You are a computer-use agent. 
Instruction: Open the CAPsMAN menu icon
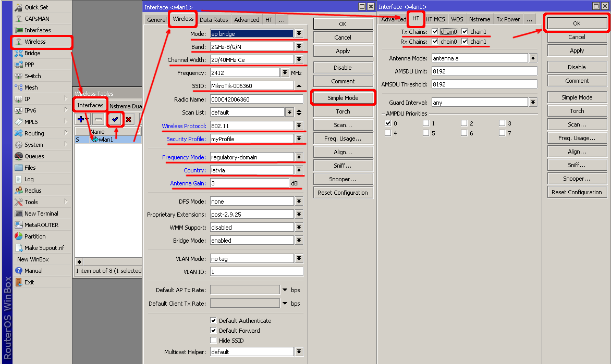(x=19, y=19)
